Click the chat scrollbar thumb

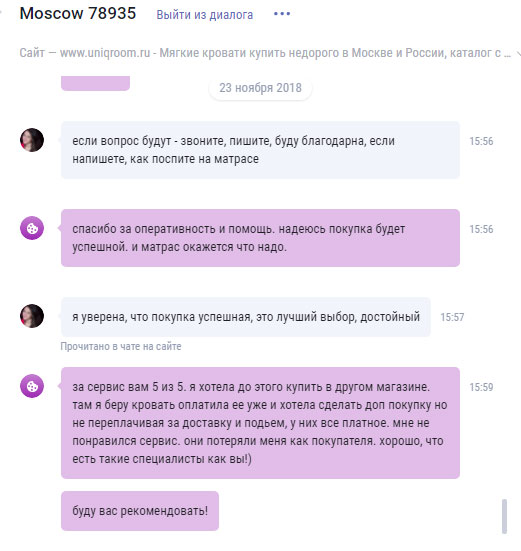pyautogui.click(x=504, y=517)
